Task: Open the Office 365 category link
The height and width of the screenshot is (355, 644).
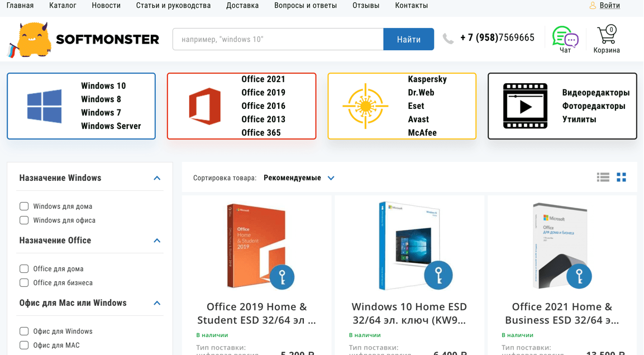Action: 261,132
